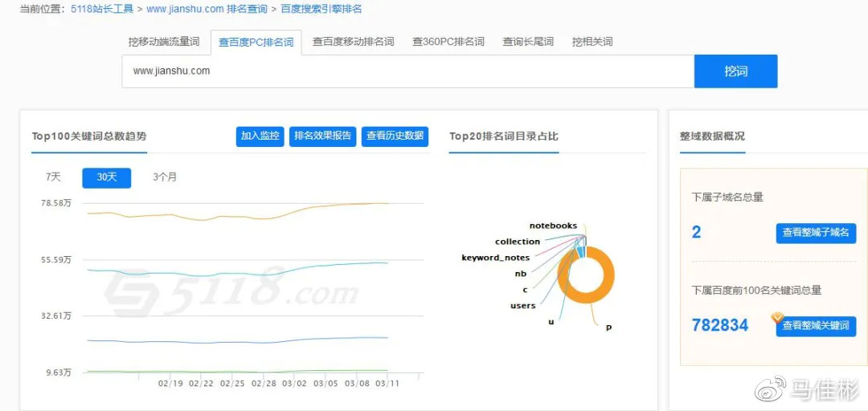Viewport: 868px width, 411px height.
Task: Click the 查看整域关键词 button
Action: click(816, 327)
